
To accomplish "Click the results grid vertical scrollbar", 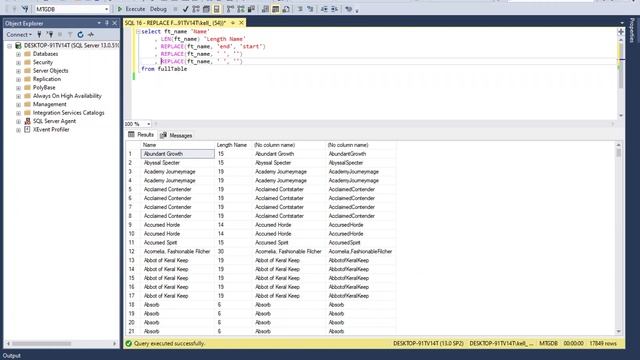I will pos(618,238).
